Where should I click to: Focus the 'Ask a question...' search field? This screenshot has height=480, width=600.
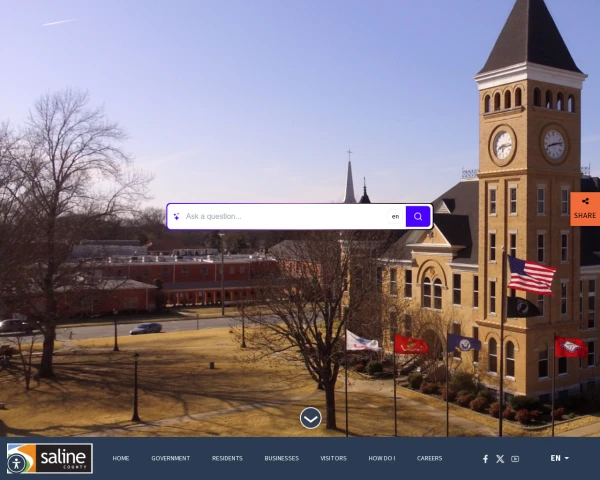click(x=285, y=217)
